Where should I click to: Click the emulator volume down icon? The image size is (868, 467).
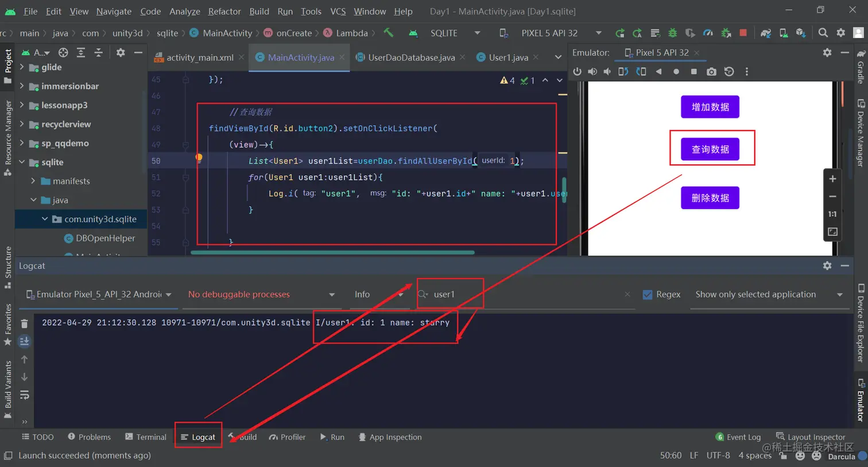tap(607, 71)
